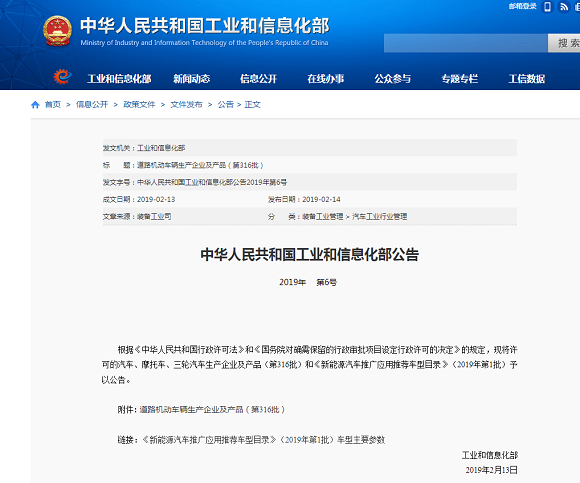The height and width of the screenshot is (483, 580).
Task: Open the 公众参与 navigation menu
Action: click(392, 78)
